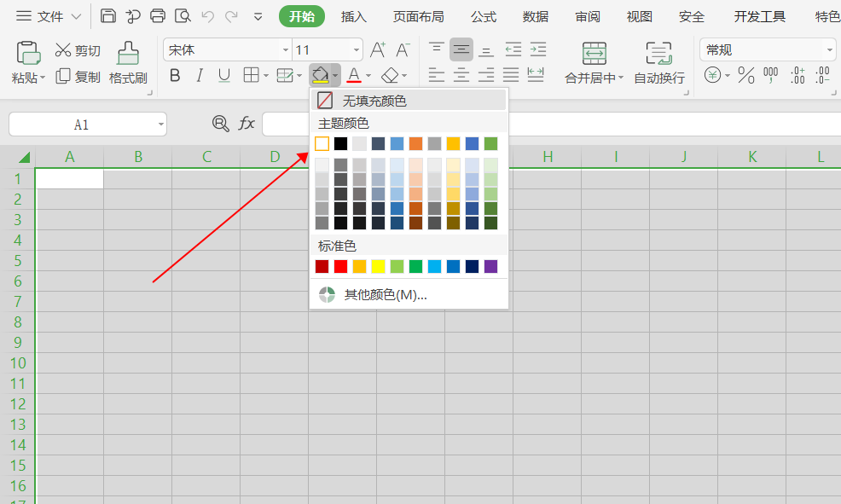This screenshot has width=841, height=504.
Task: Select column H header
Action: coord(547,157)
